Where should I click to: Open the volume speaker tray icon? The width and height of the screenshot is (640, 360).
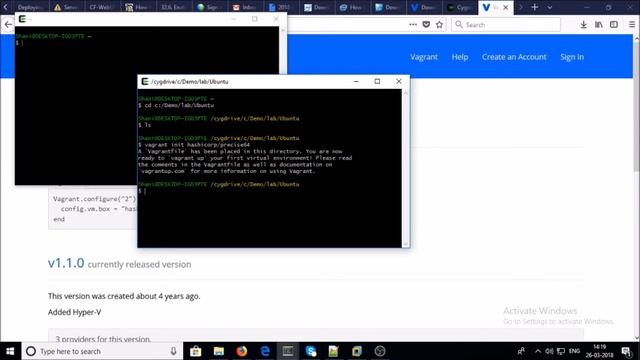coord(549,351)
